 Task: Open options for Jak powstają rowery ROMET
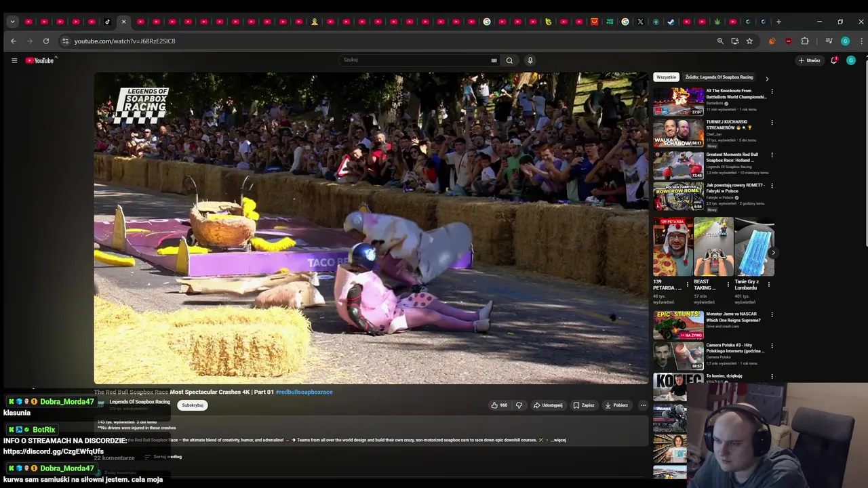tap(772, 186)
